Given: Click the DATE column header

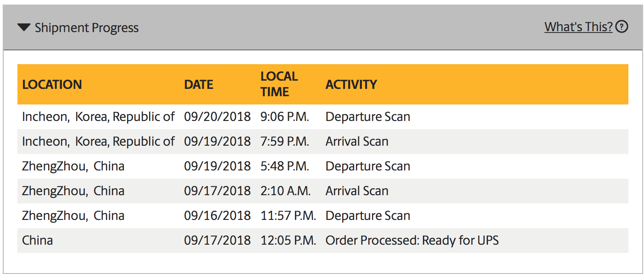Looking at the screenshot, I should (199, 84).
